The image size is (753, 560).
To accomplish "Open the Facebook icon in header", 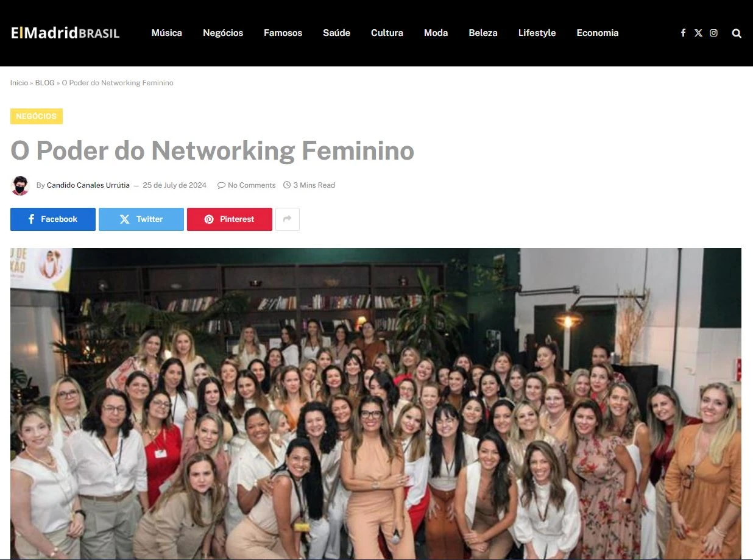I will click(x=683, y=33).
